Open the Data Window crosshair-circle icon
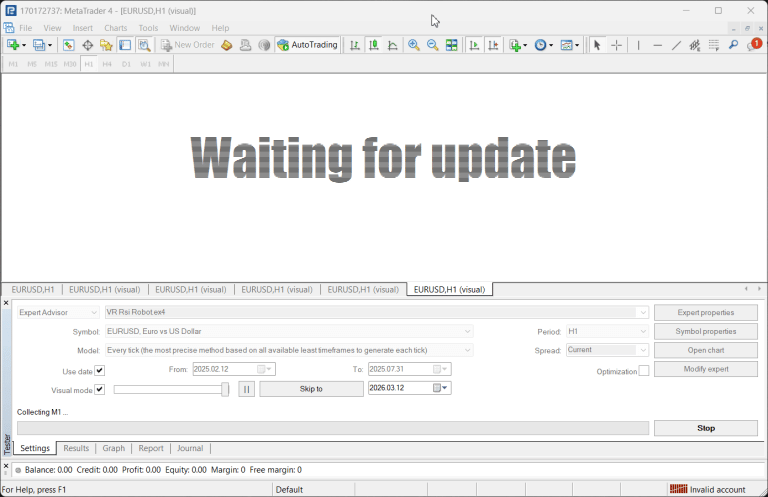 tap(88, 45)
